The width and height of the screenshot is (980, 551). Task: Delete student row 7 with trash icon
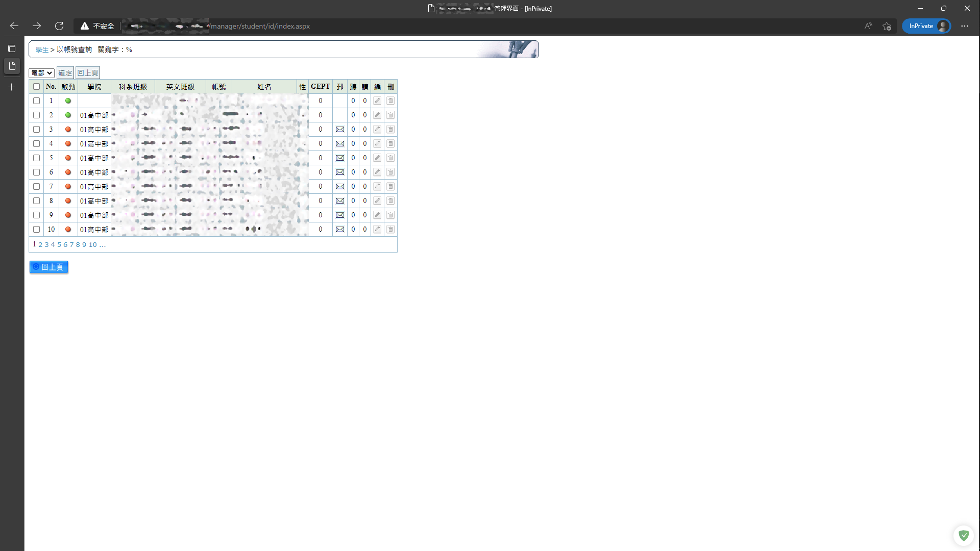click(x=390, y=187)
